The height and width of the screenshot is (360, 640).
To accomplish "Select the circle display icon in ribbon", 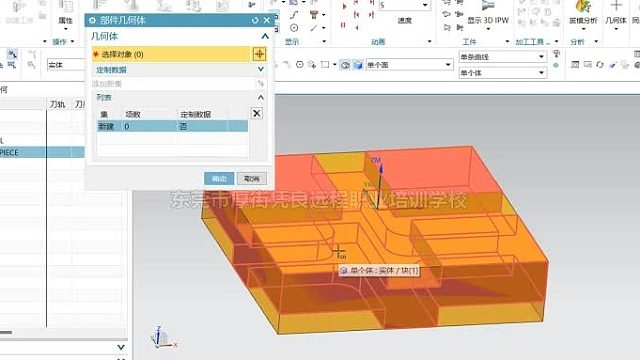I will 294,28.
